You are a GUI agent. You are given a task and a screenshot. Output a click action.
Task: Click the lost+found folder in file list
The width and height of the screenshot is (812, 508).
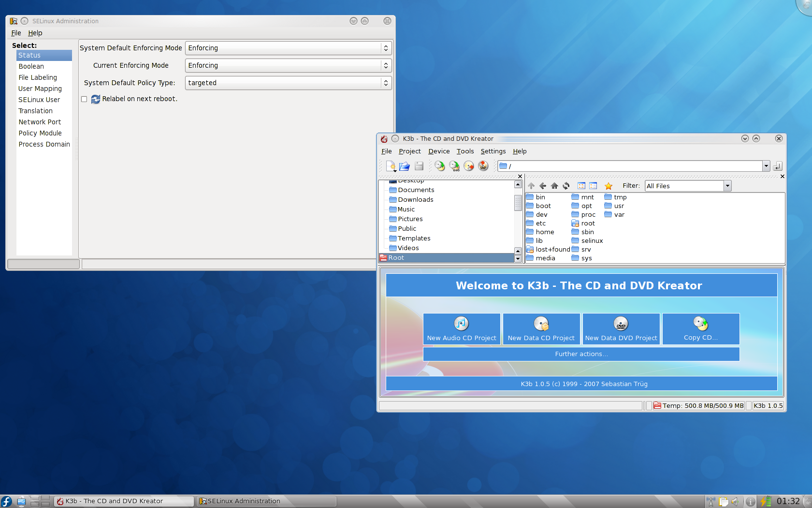[x=548, y=250]
